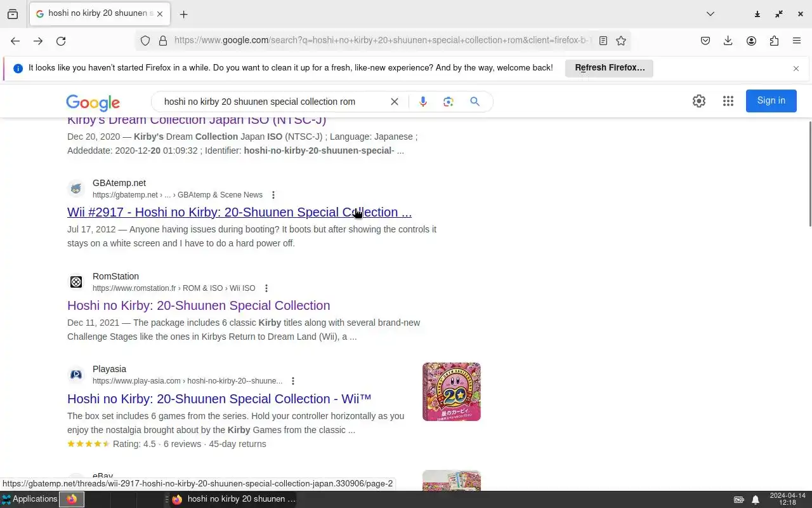Click the RomStation site favicon
Image resolution: width=812 pixels, height=508 pixels.
(76, 282)
